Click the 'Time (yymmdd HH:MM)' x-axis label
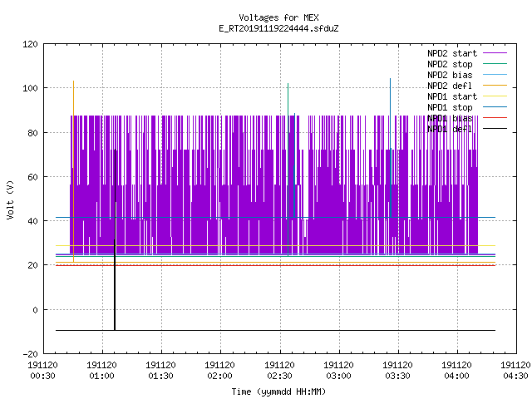This screenshot has height=399, width=532. (278, 392)
